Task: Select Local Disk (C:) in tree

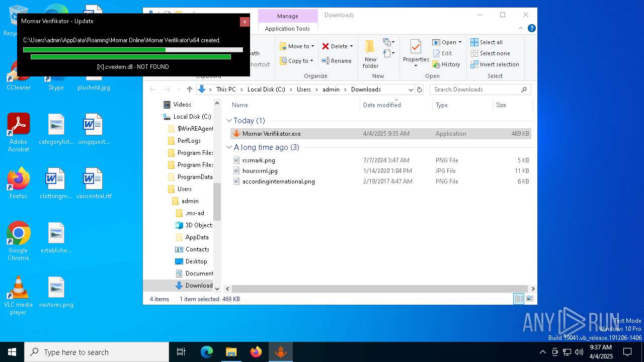Action: (x=192, y=117)
